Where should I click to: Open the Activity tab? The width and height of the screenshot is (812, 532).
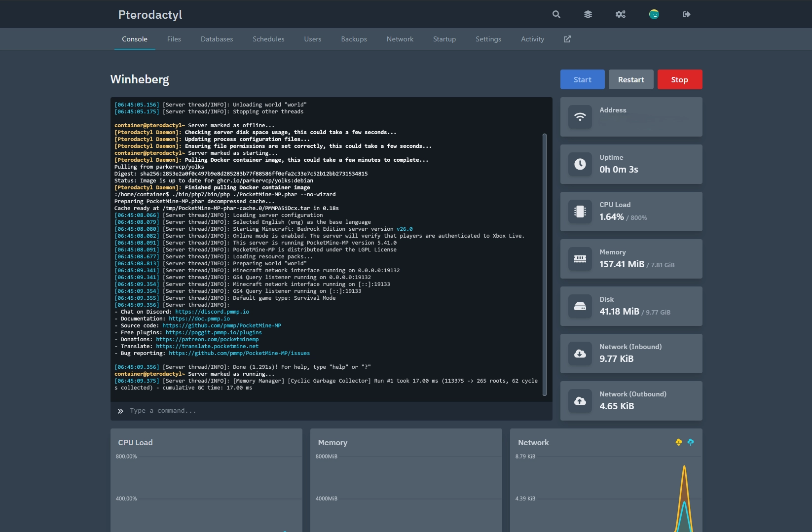point(533,39)
